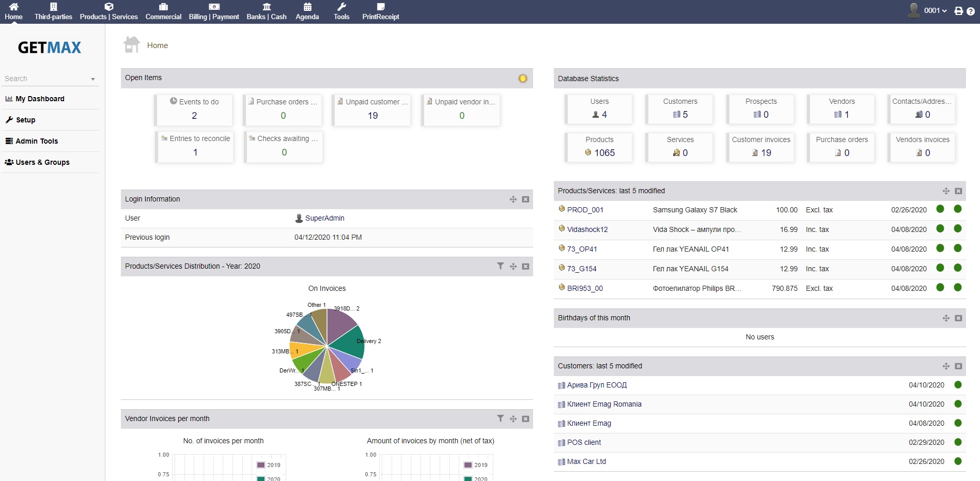Click the weather sun icon in Open Items
This screenshot has width=980, height=481.
tap(523, 79)
